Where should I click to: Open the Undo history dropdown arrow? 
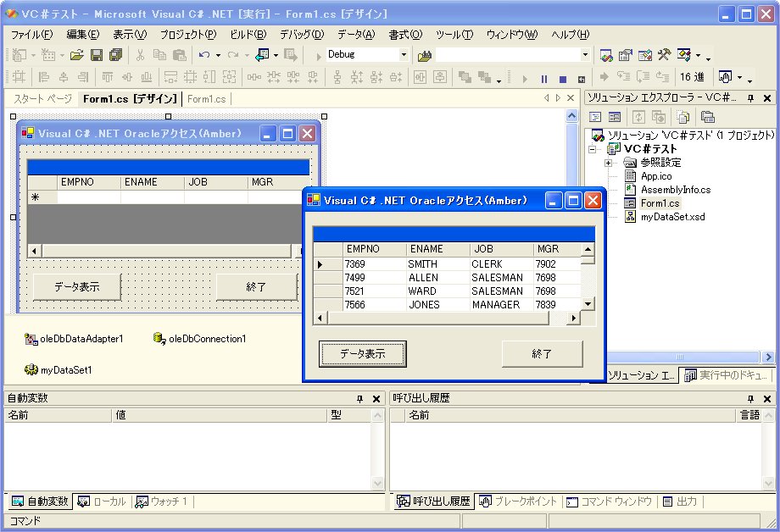point(218,55)
